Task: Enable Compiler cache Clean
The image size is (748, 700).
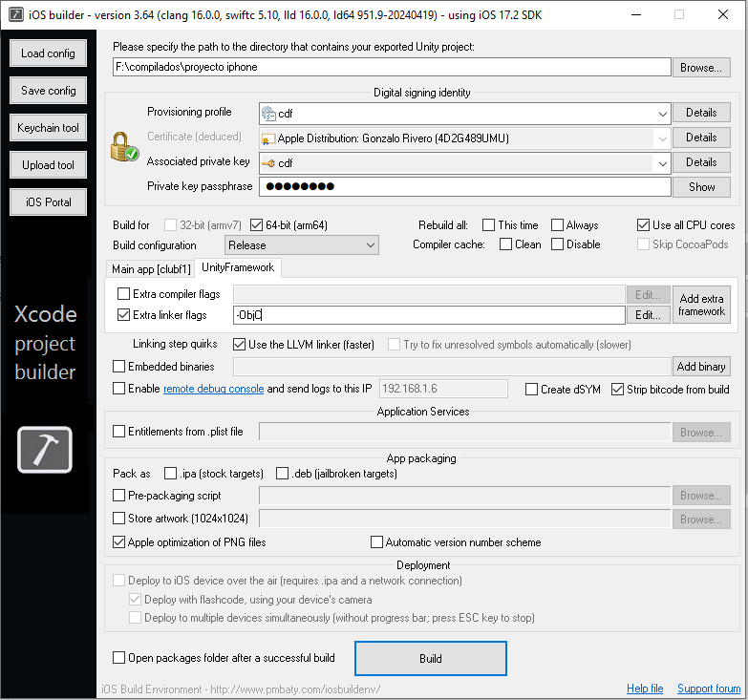Action: point(505,244)
